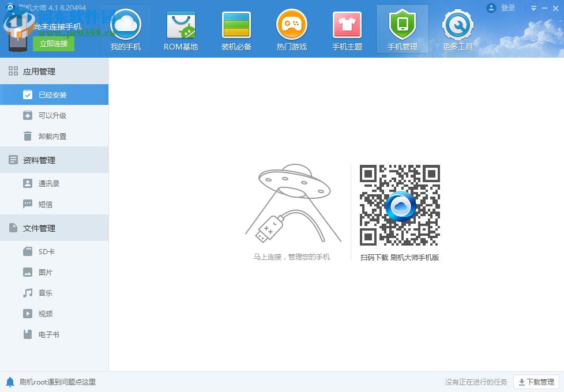
Task: Open 下载管理 download manager button
Action: pyautogui.click(x=536, y=382)
